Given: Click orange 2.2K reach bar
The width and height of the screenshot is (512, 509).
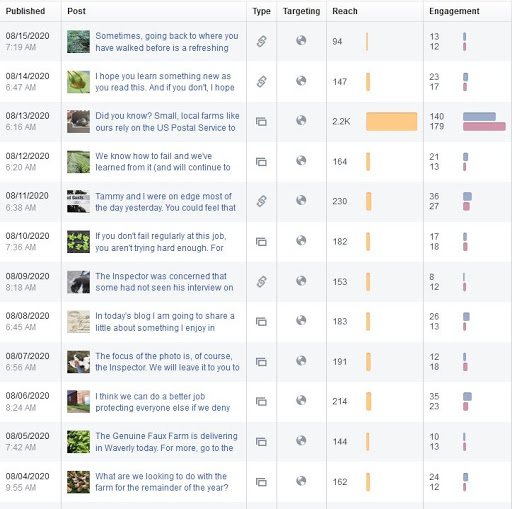Looking at the screenshot, I should pos(391,121).
